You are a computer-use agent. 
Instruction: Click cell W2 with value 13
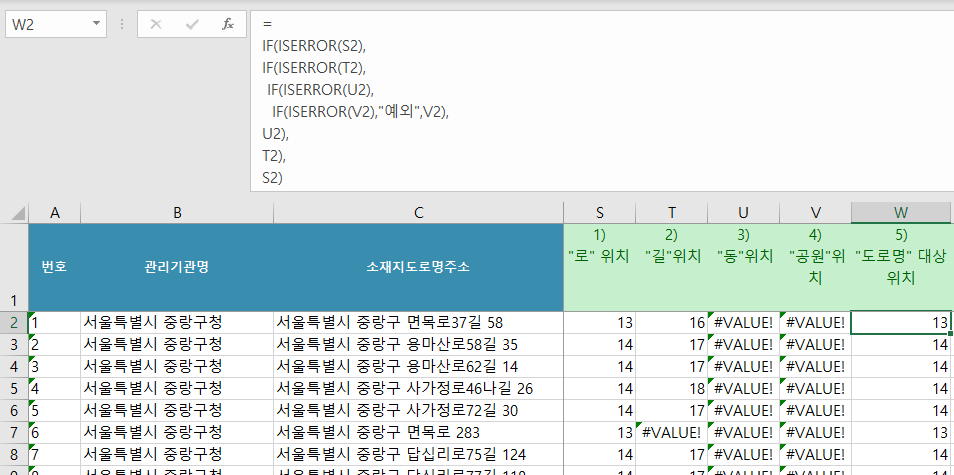(901, 322)
